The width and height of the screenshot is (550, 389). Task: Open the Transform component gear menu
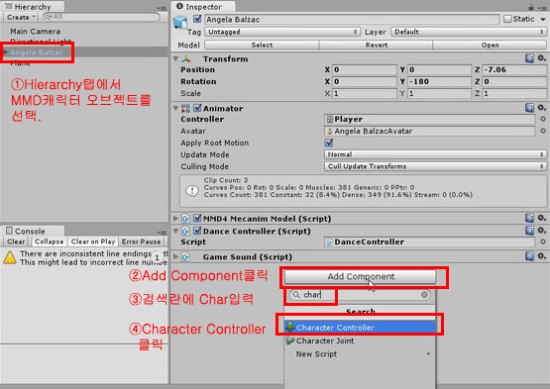542,58
